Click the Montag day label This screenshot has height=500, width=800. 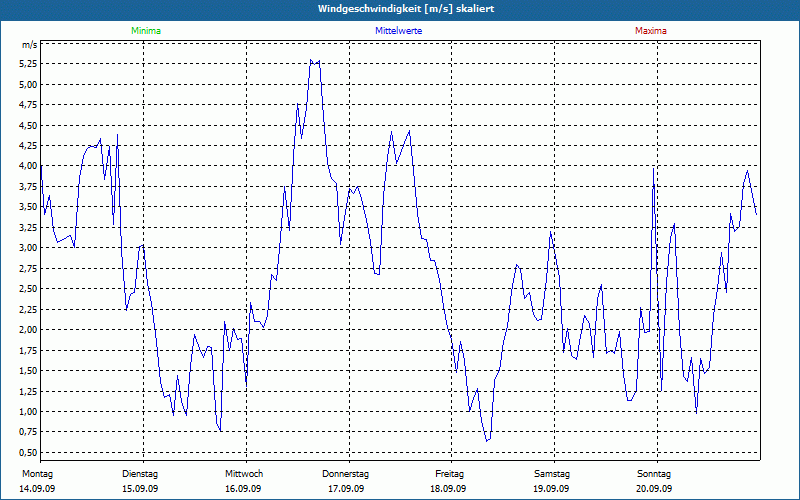point(37,474)
